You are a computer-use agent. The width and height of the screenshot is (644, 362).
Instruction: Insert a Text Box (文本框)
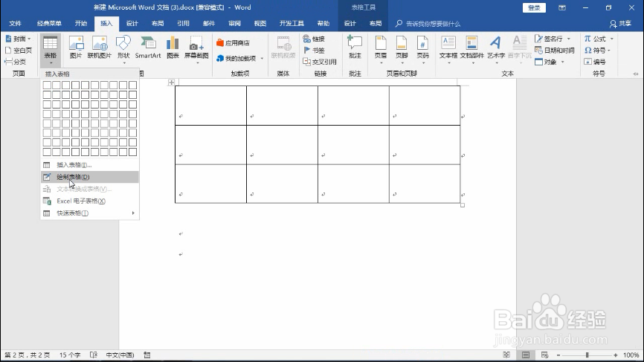click(x=448, y=50)
